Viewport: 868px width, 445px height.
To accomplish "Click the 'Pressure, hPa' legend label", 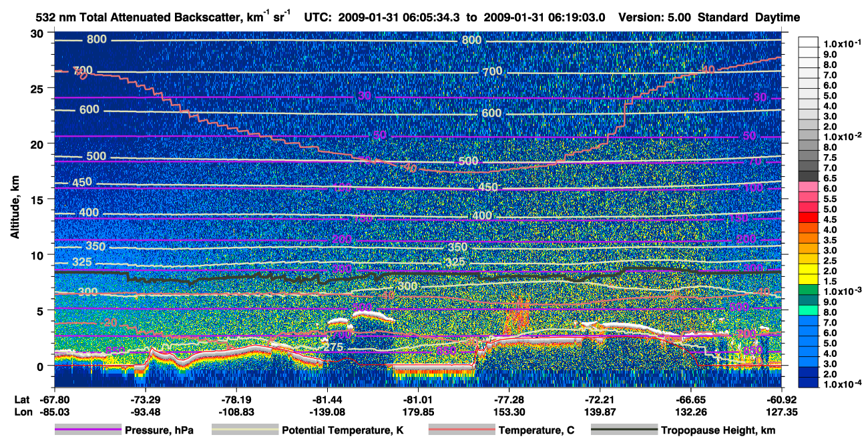I will pos(159,430).
